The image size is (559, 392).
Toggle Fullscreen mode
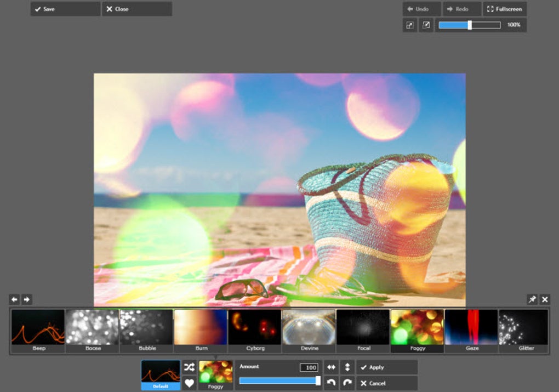coord(504,9)
